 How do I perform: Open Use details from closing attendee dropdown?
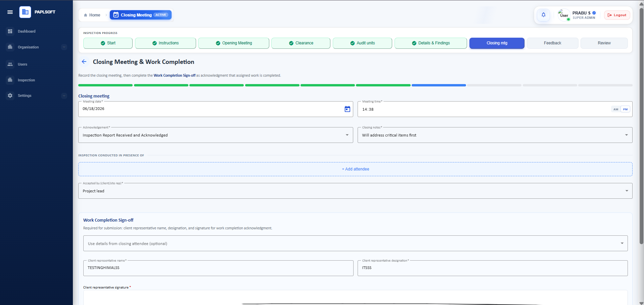point(355,243)
